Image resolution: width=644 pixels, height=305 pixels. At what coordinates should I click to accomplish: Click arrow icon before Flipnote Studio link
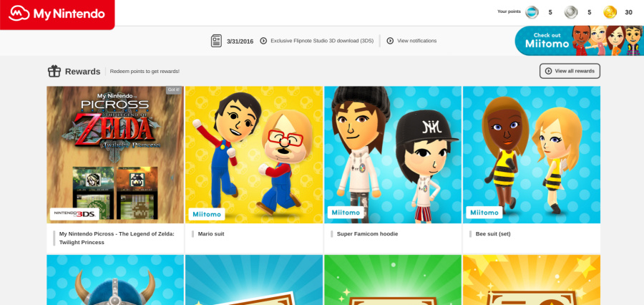(x=263, y=41)
